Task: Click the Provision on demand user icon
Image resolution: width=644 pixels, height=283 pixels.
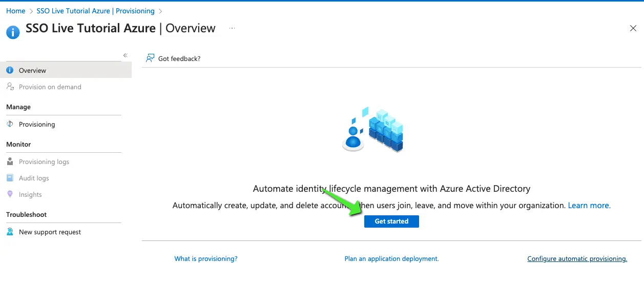Action: coord(10,87)
